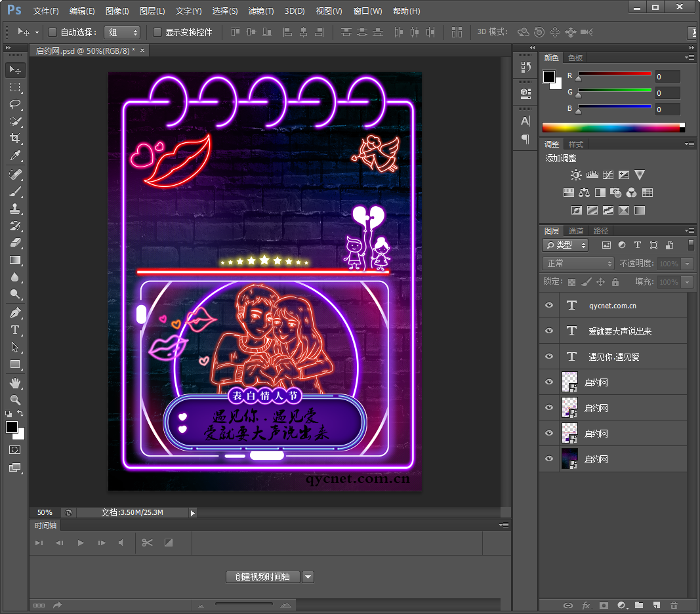Screen dimensions: 700x614
Task: Expand the 类型 layer filter dropdown
Action: [x=565, y=245]
